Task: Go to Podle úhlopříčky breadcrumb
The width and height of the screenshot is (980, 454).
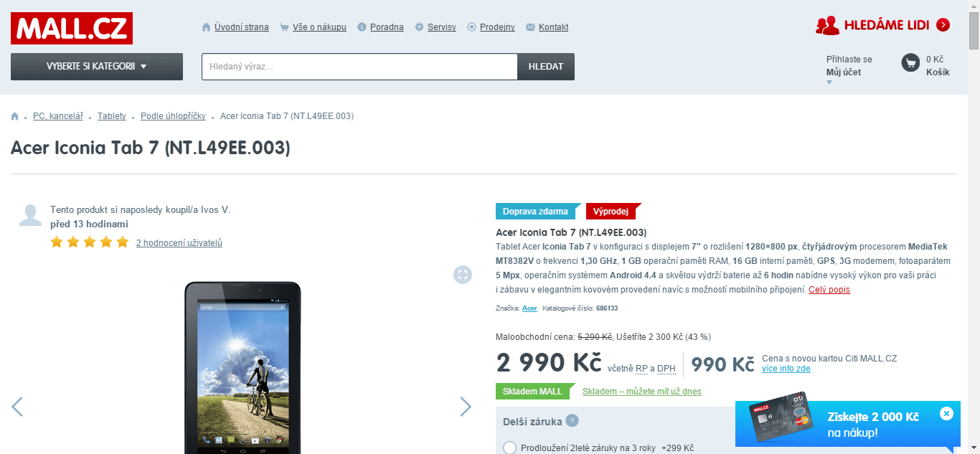Action: click(x=173, y=116)
